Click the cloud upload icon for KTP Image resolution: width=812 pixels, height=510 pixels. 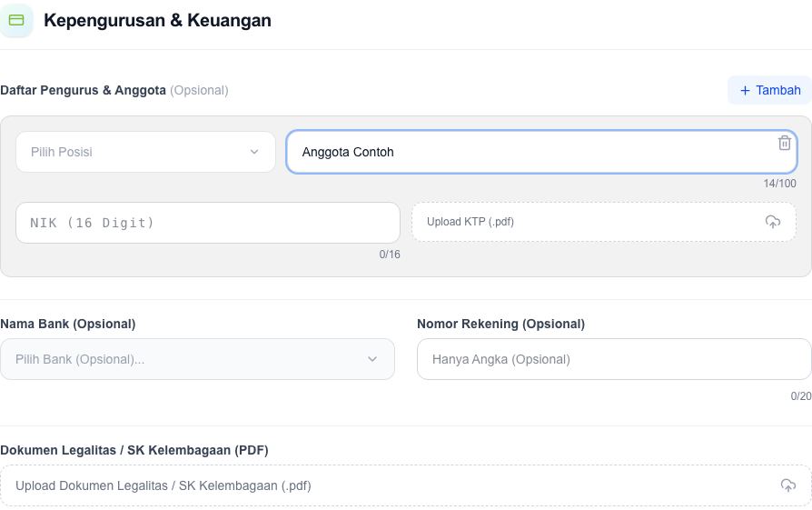point(773,222)
